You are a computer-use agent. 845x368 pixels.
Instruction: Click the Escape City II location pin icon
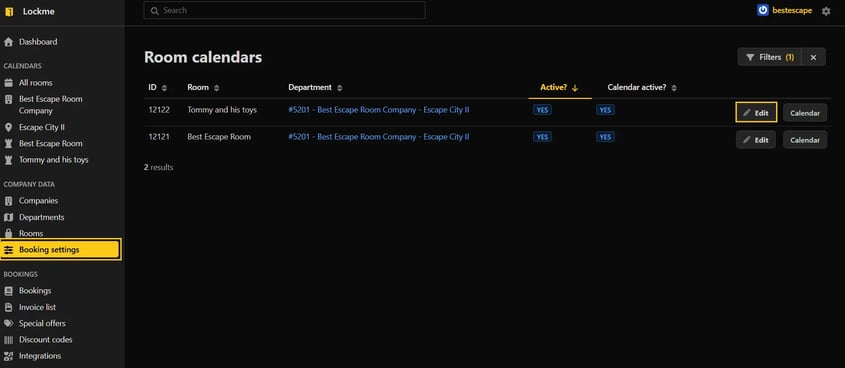[8, 128]
